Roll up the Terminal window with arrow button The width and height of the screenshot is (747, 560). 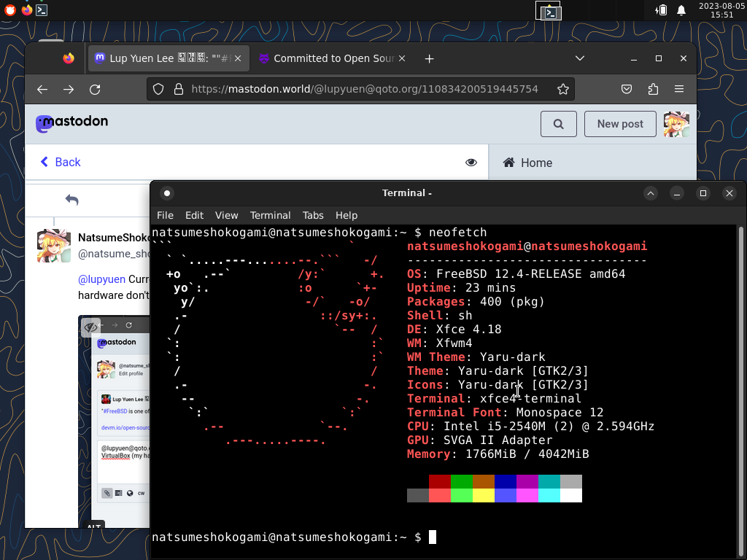click(651, 193)
